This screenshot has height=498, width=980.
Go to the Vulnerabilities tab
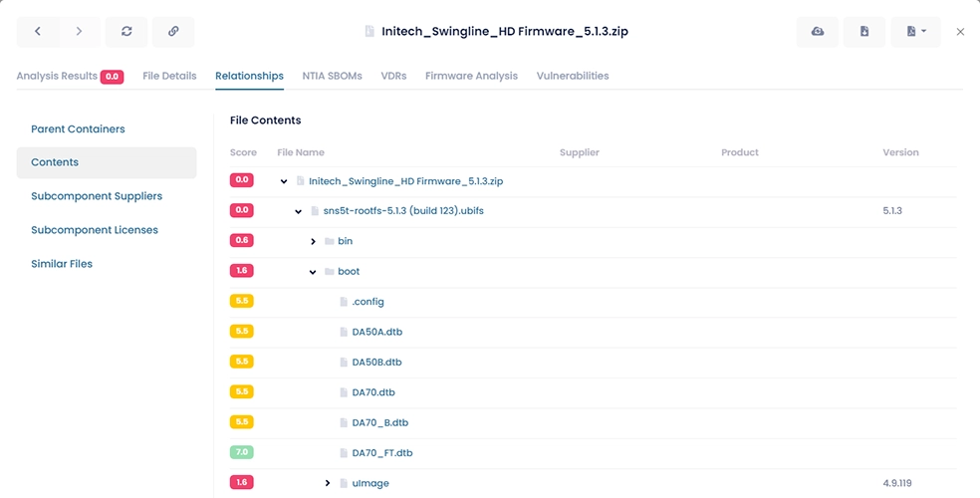click(572, 76)
